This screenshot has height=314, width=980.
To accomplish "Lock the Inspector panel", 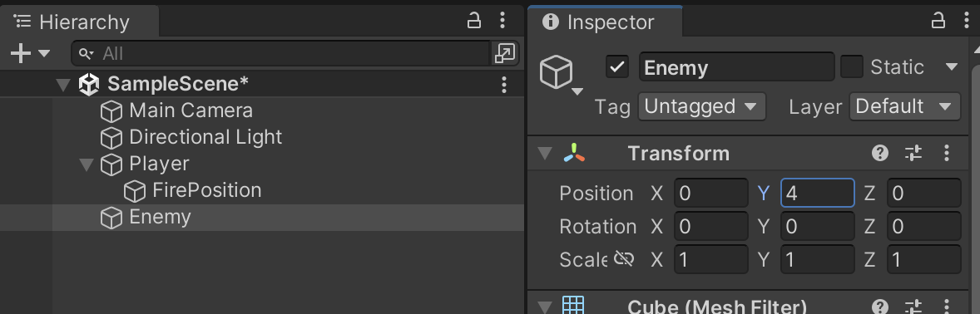I will tap(938, 22).
